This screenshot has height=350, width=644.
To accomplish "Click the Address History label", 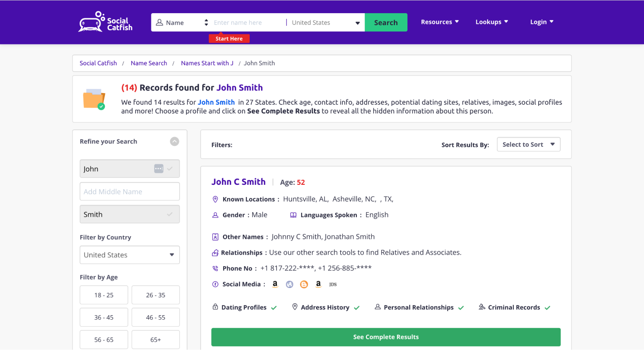I will [x=325, y=307].
